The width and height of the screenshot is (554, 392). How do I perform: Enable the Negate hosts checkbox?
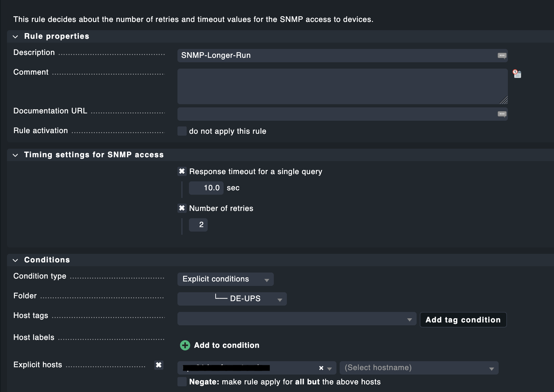pyautogui.click(x=182, y=382)
